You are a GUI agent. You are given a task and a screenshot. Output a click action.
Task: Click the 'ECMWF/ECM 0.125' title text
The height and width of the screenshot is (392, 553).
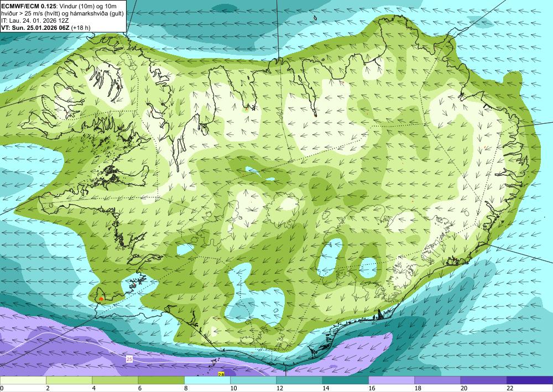(29, 6)
